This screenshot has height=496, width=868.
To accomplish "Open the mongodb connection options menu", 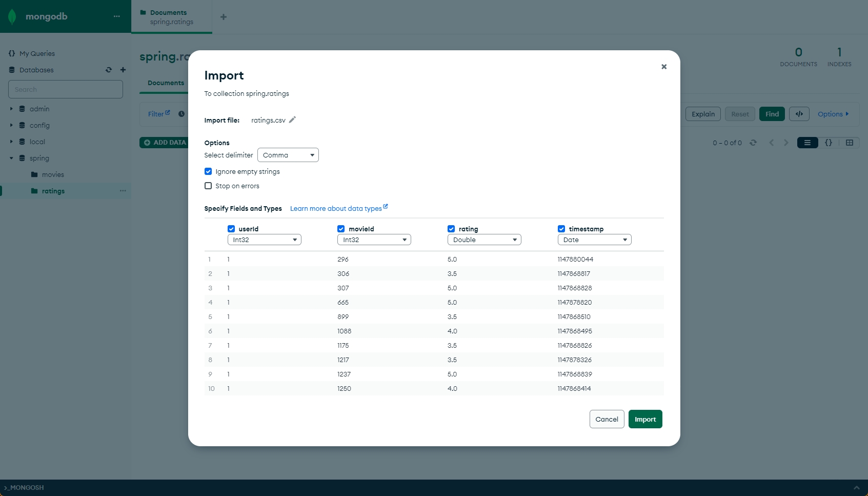I will 117,16.
